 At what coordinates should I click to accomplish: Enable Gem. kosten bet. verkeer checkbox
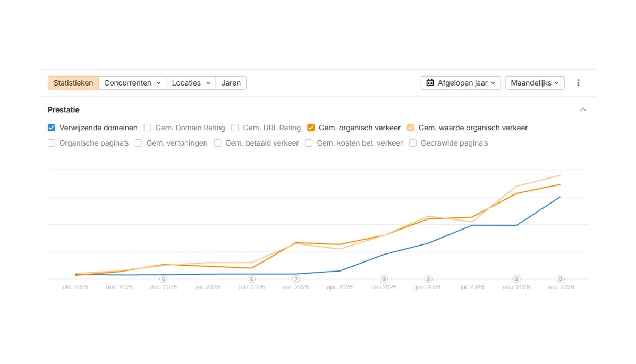(309, 143)
